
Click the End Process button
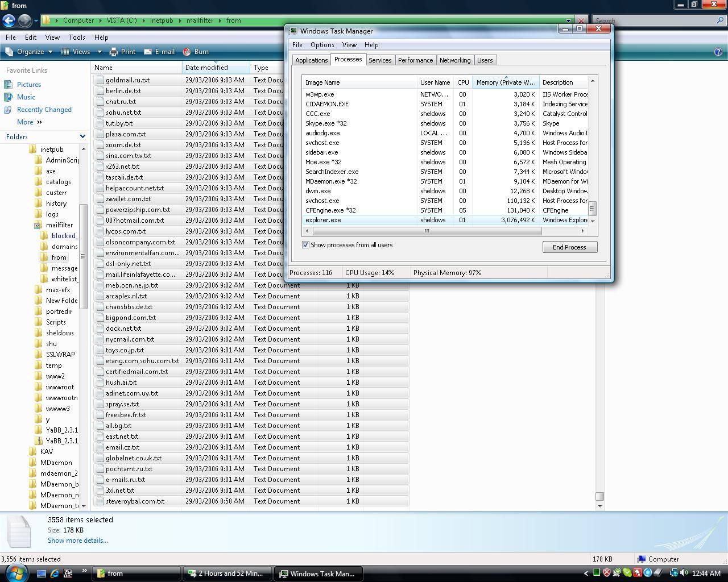click(569, 247)
